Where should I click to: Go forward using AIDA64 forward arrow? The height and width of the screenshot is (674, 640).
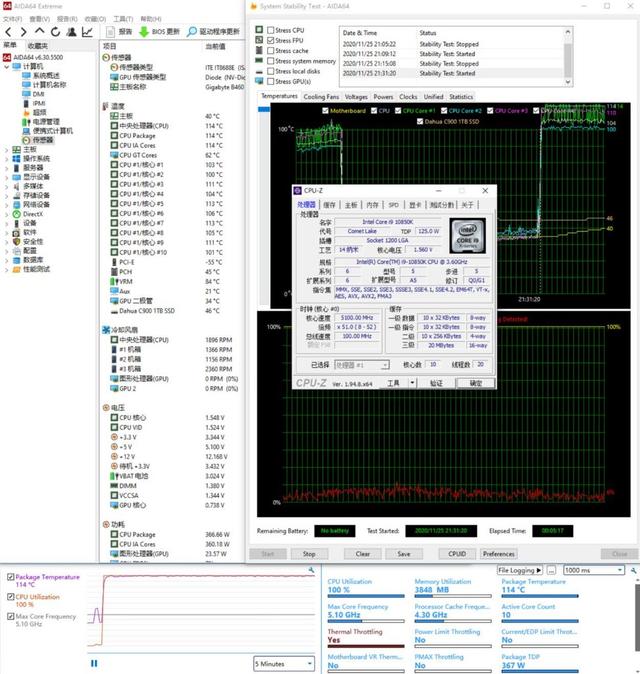coord(24,32)
